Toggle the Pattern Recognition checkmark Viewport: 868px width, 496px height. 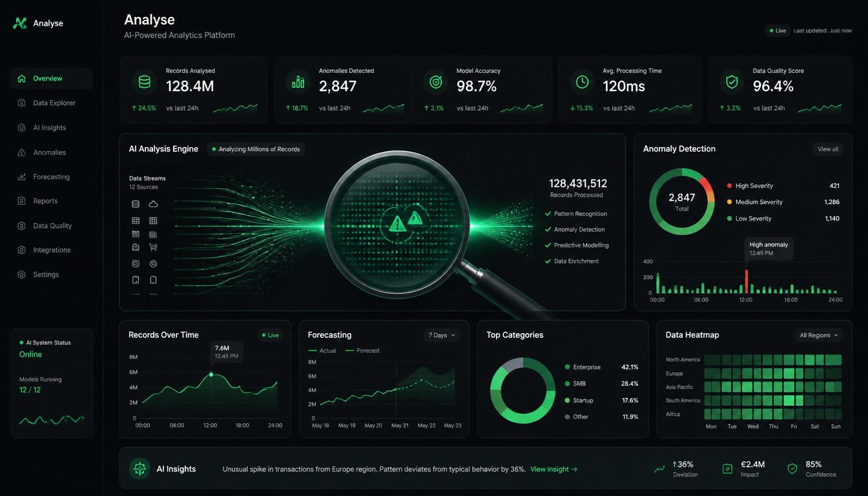pos(548,214)
